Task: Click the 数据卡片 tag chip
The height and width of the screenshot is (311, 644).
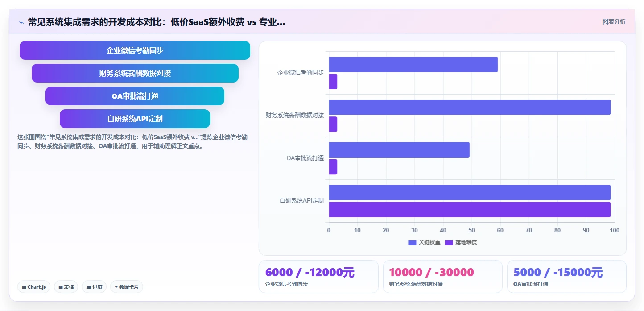Action: pyautogui.click(x=127, y=287)
